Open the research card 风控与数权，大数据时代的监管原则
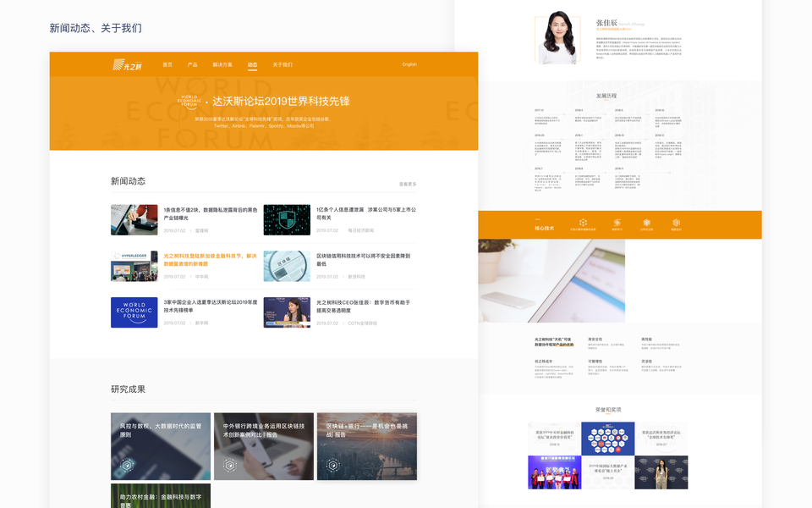812x508 pixels. [161, 446]
